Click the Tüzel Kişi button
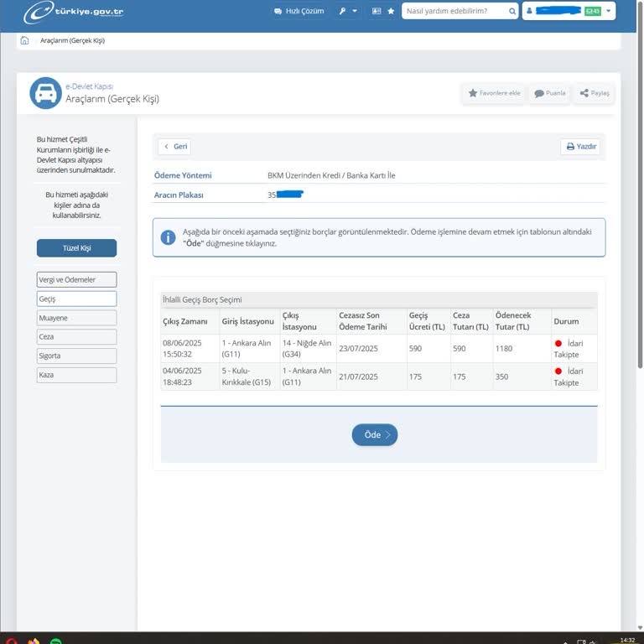The width and height of the screenshot is (644, 644). 76,248
